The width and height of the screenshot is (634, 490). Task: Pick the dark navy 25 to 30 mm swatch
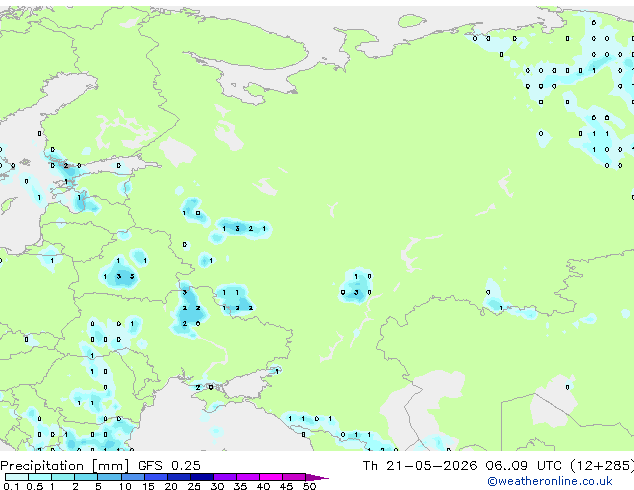(x=202, y=477)
